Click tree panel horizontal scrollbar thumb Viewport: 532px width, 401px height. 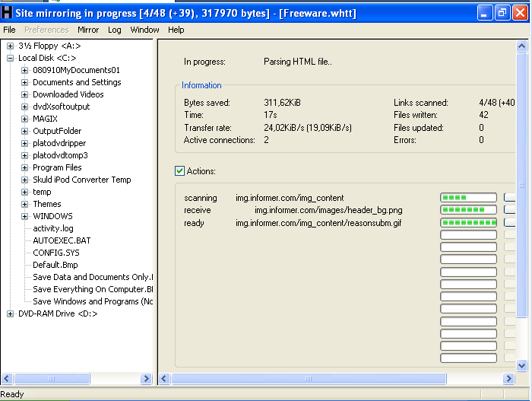[52, 379]
